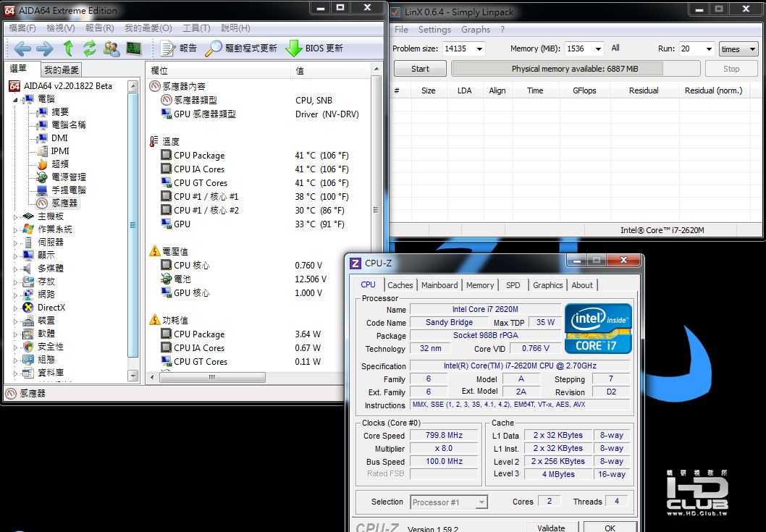Open the 檔案(F) menu

[x=22, y=28]
